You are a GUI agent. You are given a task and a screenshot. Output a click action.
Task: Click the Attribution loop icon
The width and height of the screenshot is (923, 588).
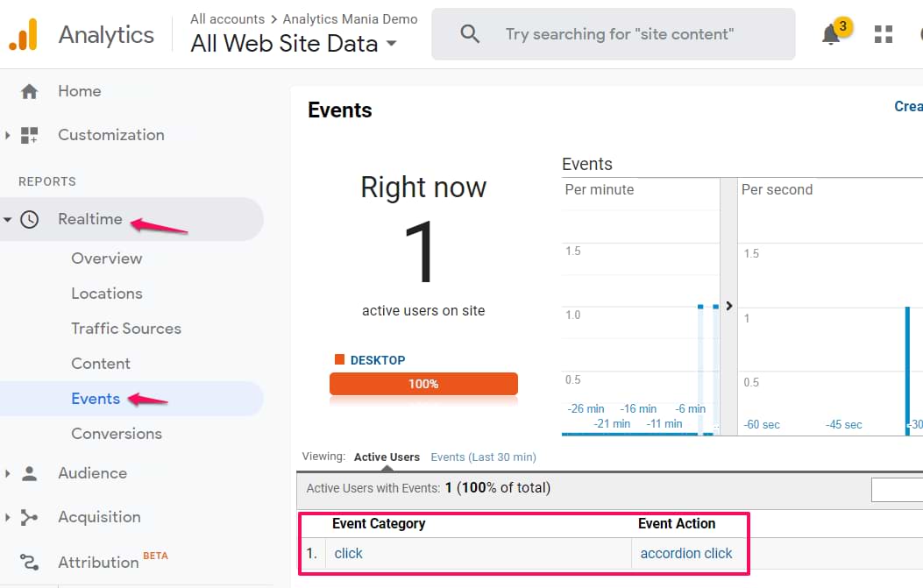point(30,562)
